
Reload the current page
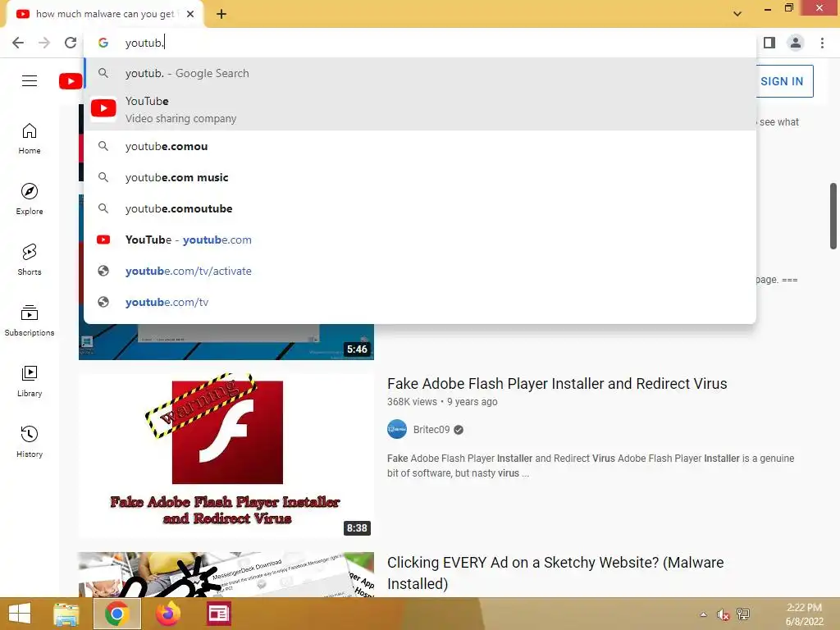pyautogui.click(x=71, y=43)
